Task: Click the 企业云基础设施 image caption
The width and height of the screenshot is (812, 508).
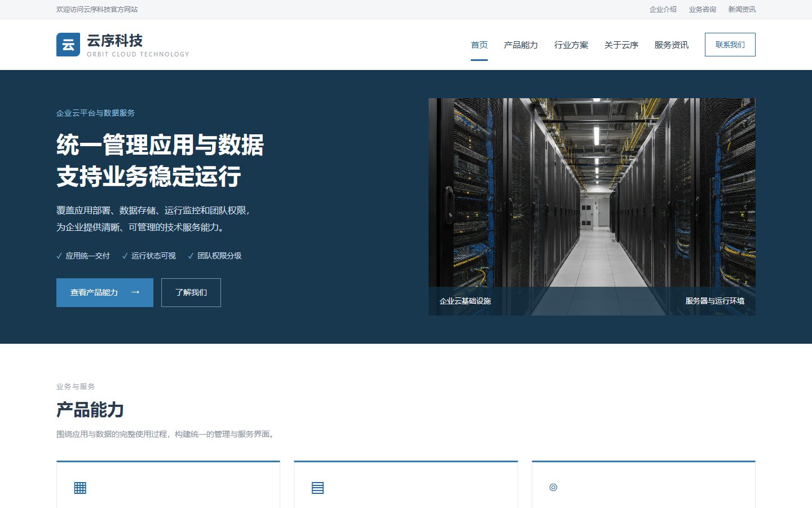Action: (x=465, y=301)
